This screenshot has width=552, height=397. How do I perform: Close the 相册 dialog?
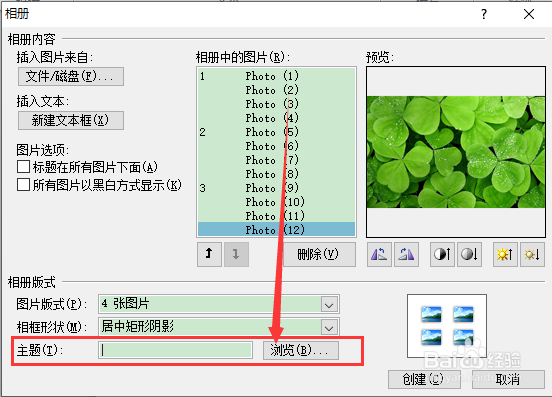click(529, 14)
